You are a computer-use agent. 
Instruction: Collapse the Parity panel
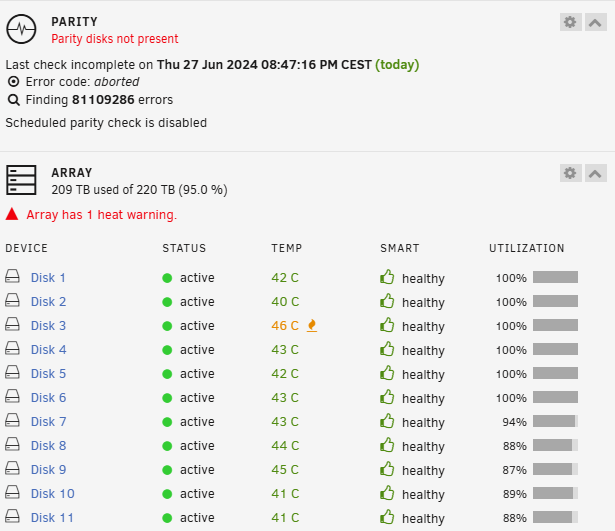tap(595, 22)
